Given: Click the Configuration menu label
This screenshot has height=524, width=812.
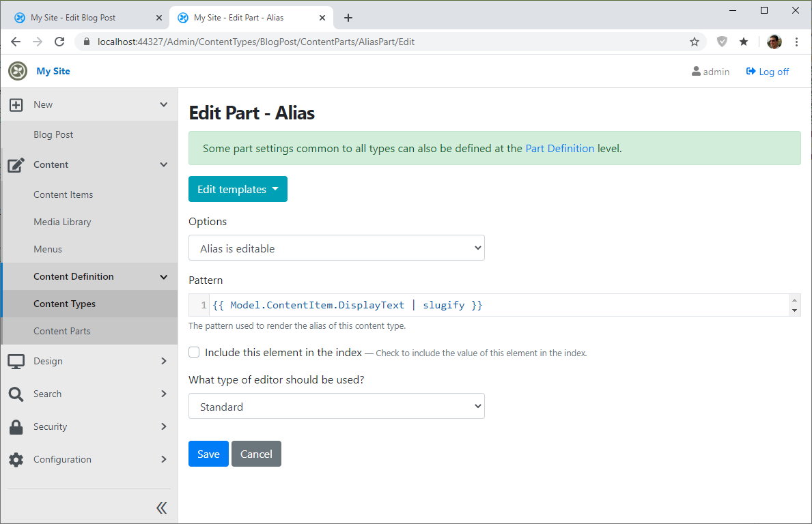Looking at the screenshot, I should (x=62, y=459).
